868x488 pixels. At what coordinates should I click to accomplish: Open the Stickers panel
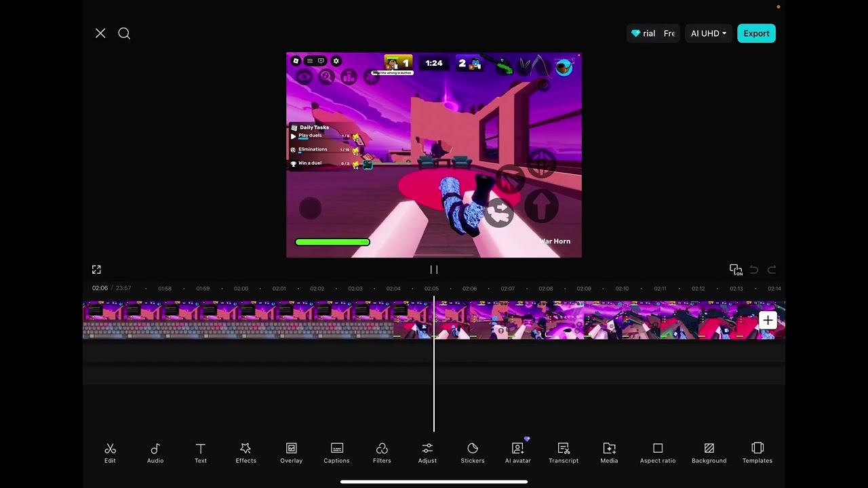coord(473,453)
